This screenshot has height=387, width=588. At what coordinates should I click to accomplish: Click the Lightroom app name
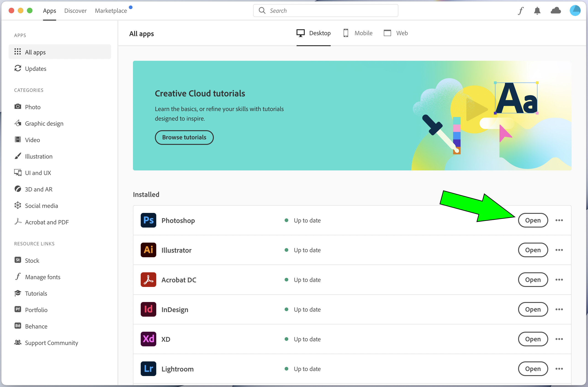coord(177,369)
